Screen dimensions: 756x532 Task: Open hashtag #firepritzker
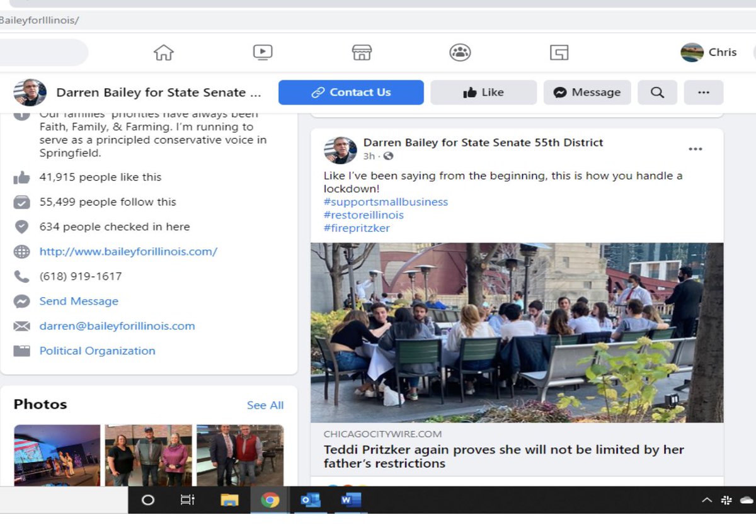point(357,229)
